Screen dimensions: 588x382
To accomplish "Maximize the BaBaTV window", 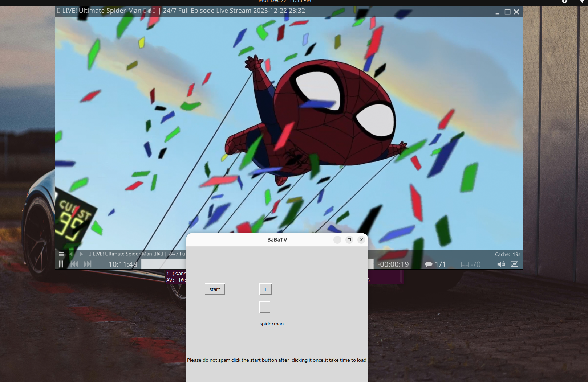I will [x=349, y=240].
